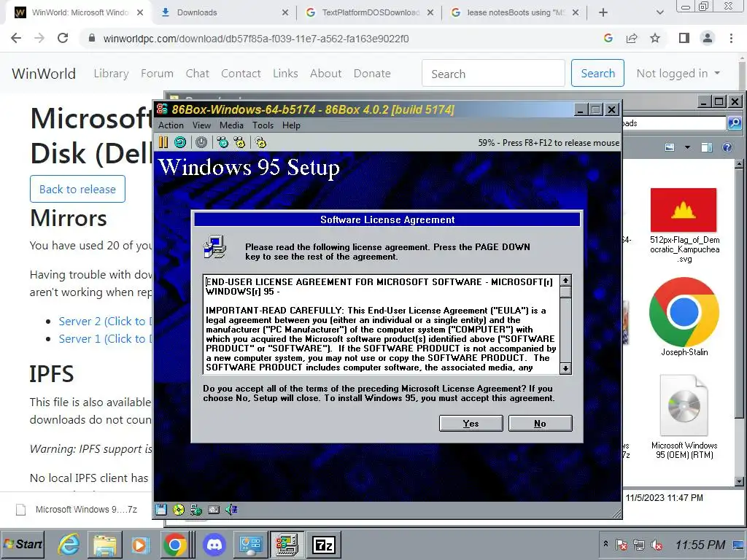747x560 pixels.
Task: Switch to TextPlatformDOSDownload Google tab
Action: pyautogui.click(x=370, y=12)
